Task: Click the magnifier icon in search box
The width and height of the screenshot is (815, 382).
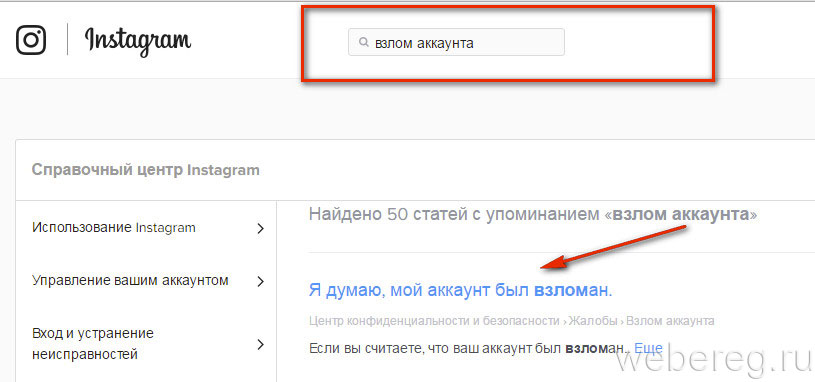Action: pyautogui.click(x=364, y=42)
